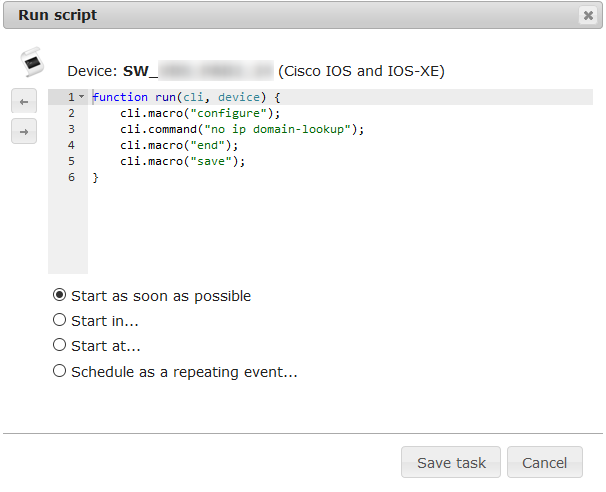The height and width of the screenshot is (492, 606).
Task: Close the Run script dialog
Action: pos(588,15)
